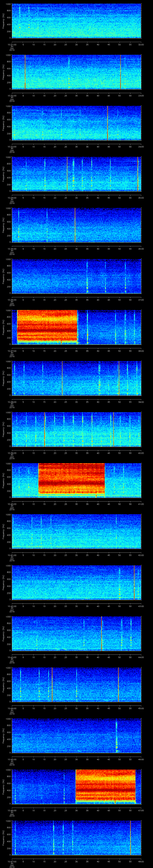Image resolution: width=153 pixels, height=868 pixels.
Task: Click the 10:32:00 start time label
Action: [12, 96]
